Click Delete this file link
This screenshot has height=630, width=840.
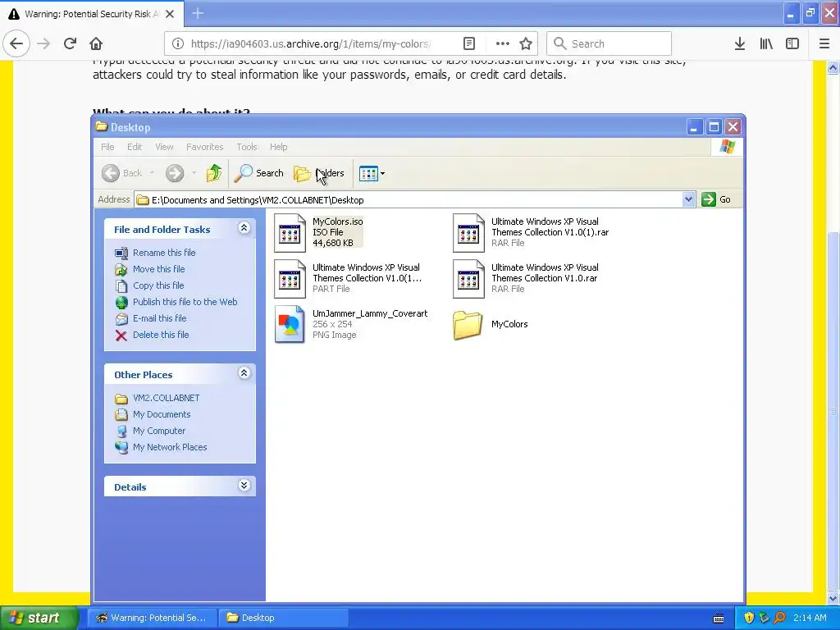pyautogui.click(x=161, y=335)
